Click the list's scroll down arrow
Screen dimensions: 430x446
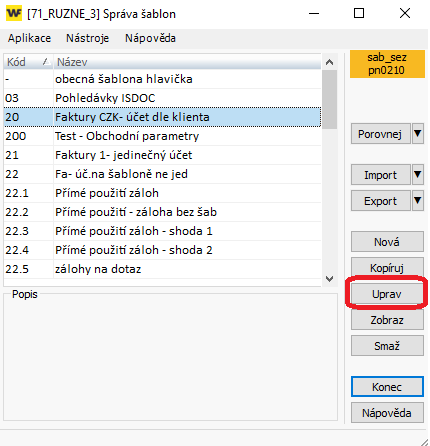tap(329, 279)
